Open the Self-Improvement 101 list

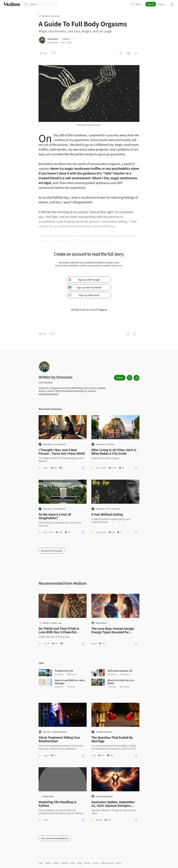tap(120, 671)
